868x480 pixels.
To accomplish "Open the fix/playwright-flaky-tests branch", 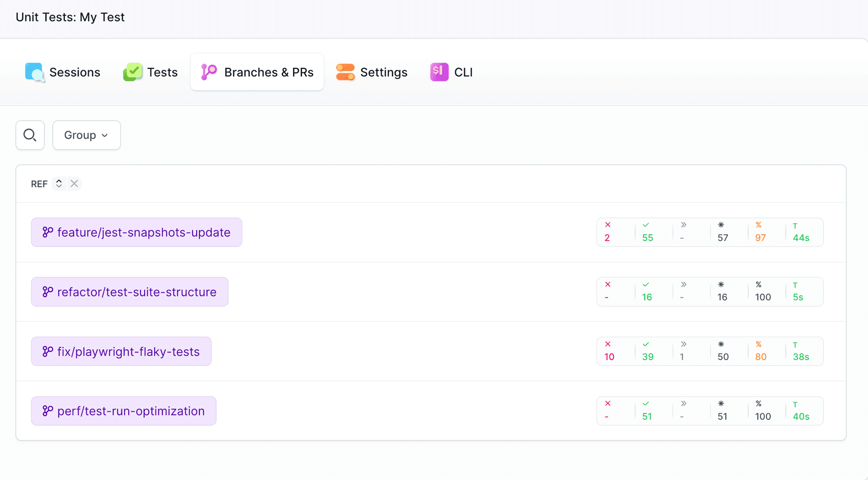I will (x=121, y=351).
